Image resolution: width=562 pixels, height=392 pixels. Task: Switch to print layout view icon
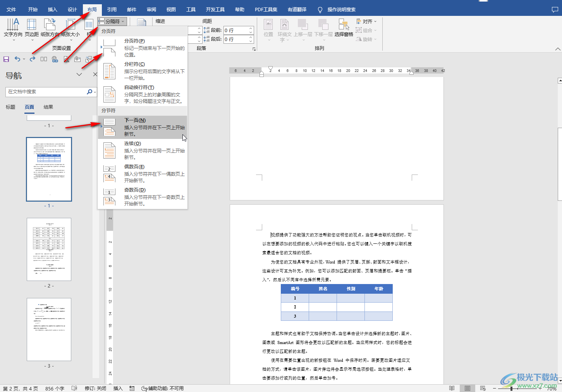pos(467,388)
